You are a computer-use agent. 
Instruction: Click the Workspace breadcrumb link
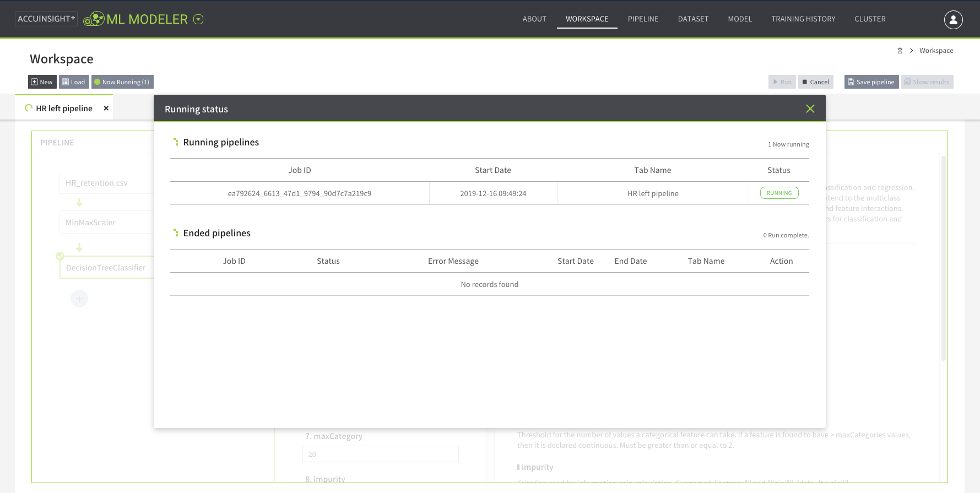click(x=936, y=50)
